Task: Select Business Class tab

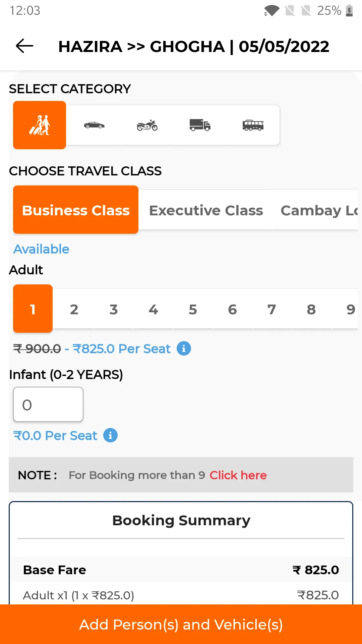Action: pyautogui.click(x=76, y=210)
